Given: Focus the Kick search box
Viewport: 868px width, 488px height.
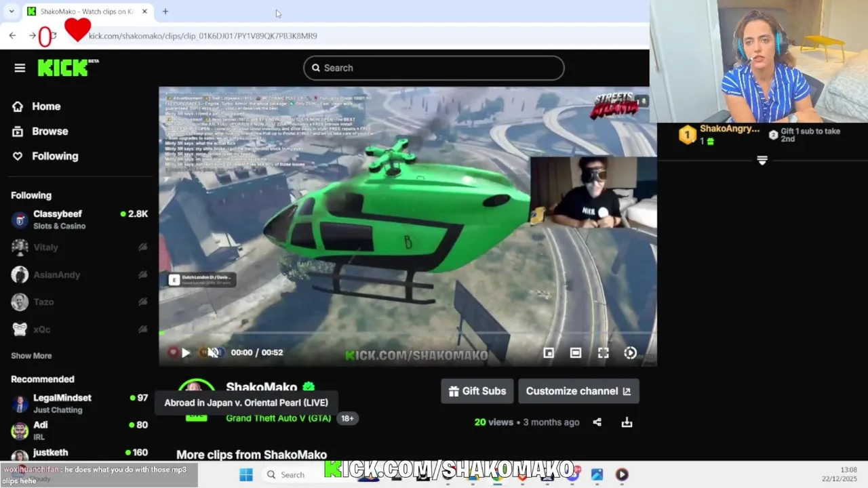Looking at the screenshot, I should (434, 68).
